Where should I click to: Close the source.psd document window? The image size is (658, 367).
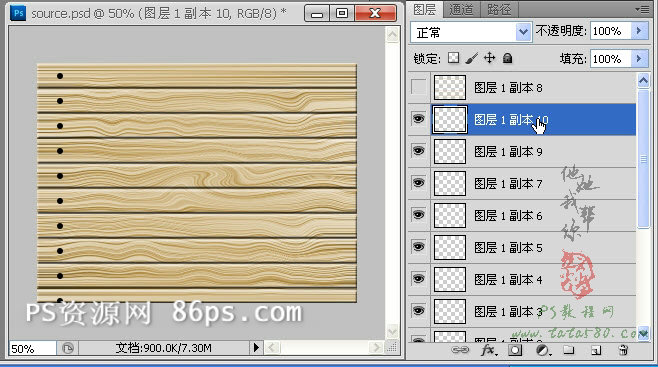[375, 13]
